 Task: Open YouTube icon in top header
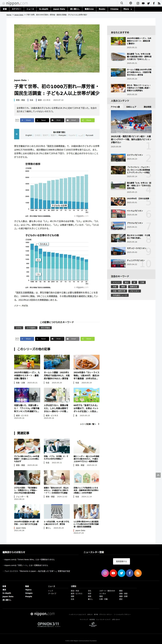pos(143,3)
